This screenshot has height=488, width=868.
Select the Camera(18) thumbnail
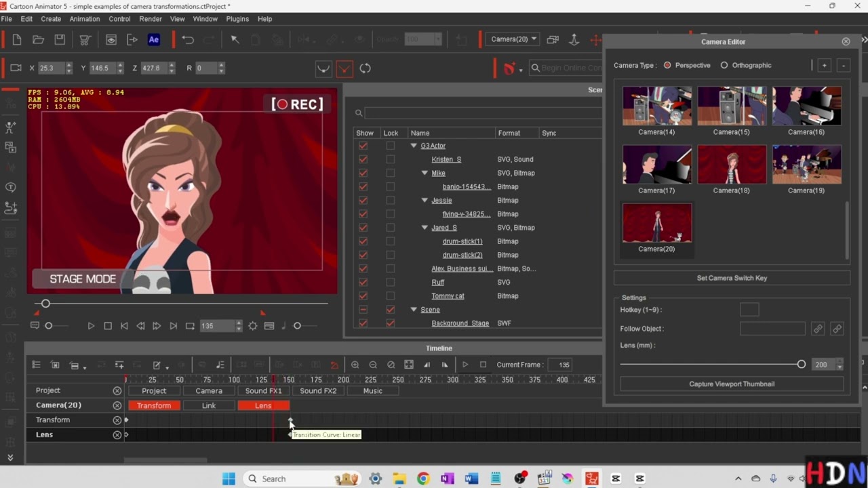[732, 164]
